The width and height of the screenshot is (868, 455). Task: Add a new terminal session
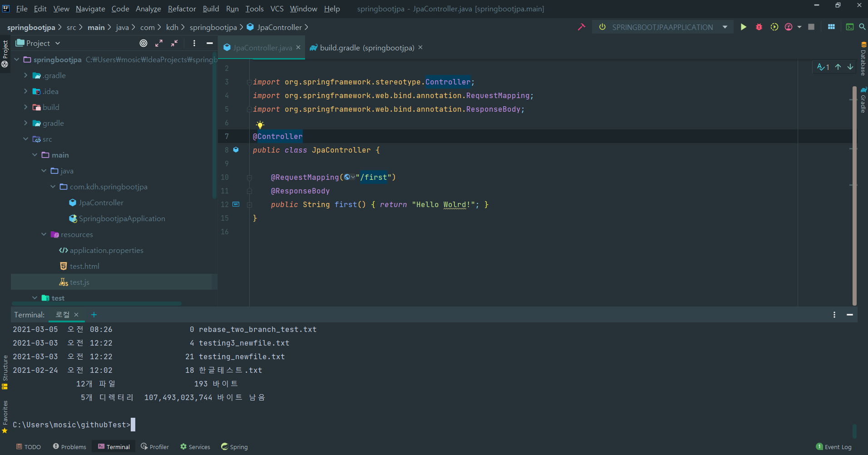(94, 315)
